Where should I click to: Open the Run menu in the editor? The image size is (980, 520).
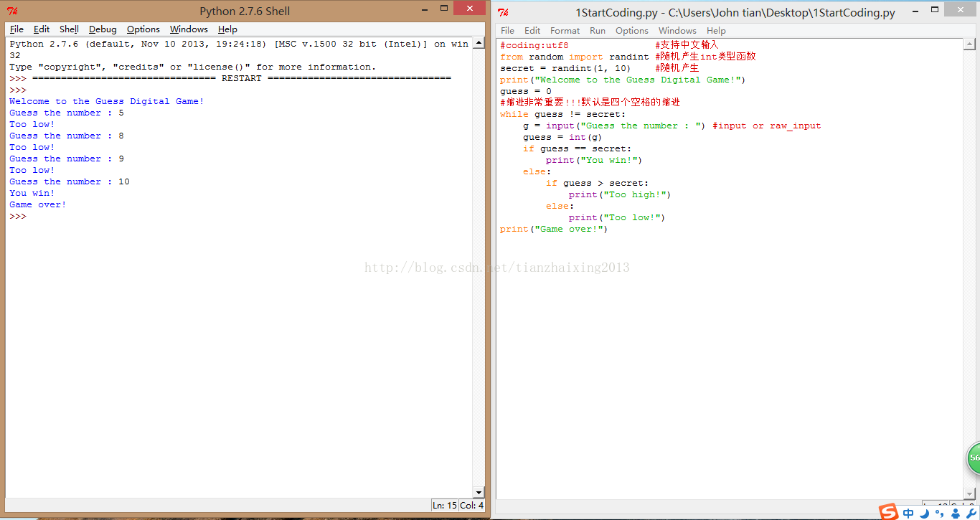(x=598, y=31)
